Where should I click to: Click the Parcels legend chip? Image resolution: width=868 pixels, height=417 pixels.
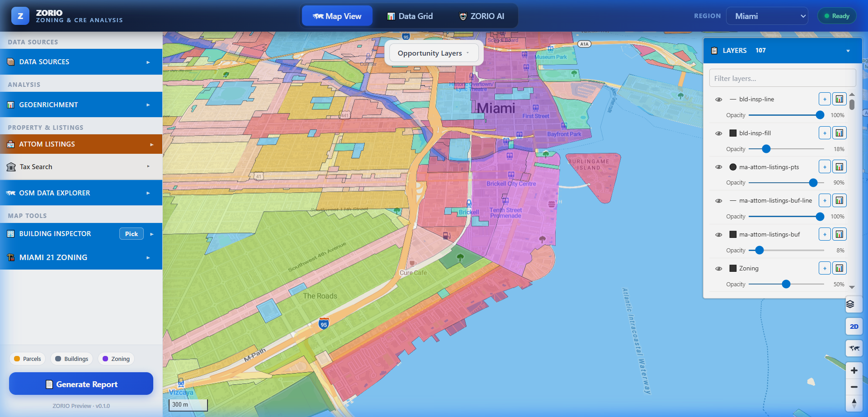(28, 359)
